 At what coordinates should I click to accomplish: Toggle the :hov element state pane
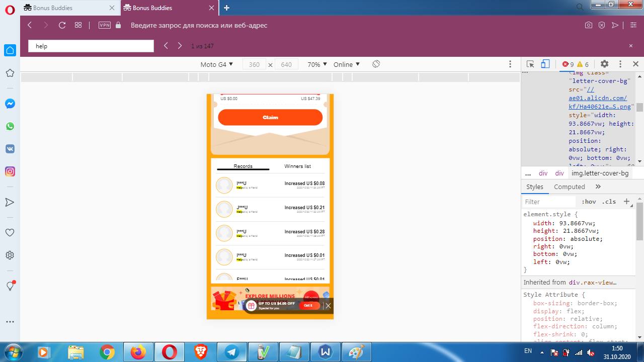[589, 202]
